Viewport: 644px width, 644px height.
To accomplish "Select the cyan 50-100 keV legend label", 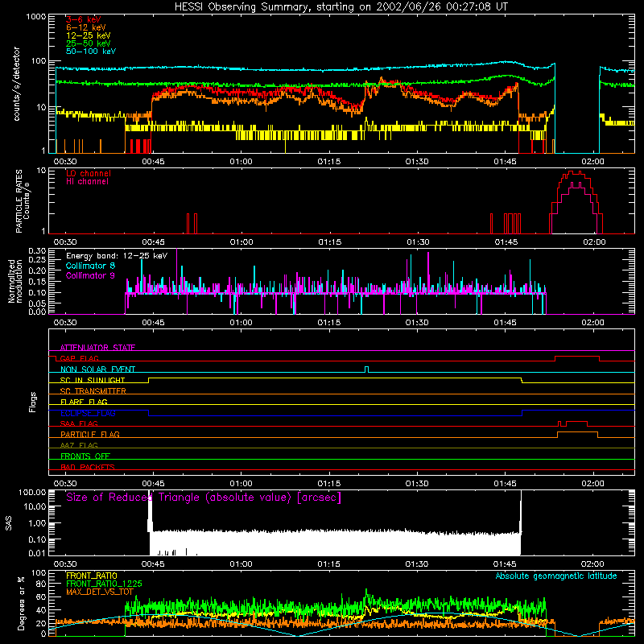I will click(91, 52).
